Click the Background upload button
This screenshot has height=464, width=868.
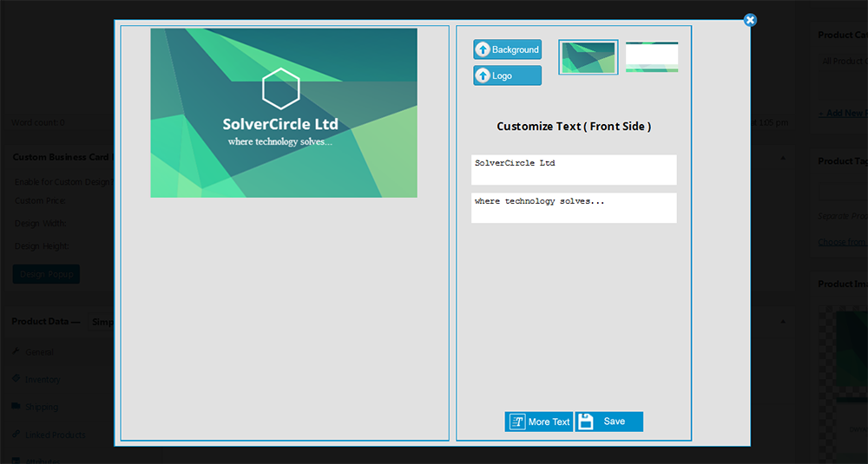[x=507, y=49]
